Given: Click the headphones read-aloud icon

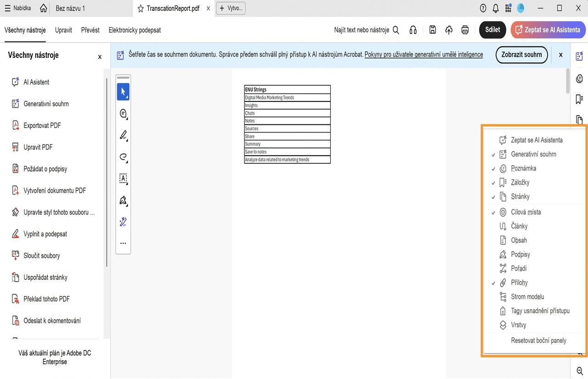Looking at the screenshot, I should coord(413,30).
